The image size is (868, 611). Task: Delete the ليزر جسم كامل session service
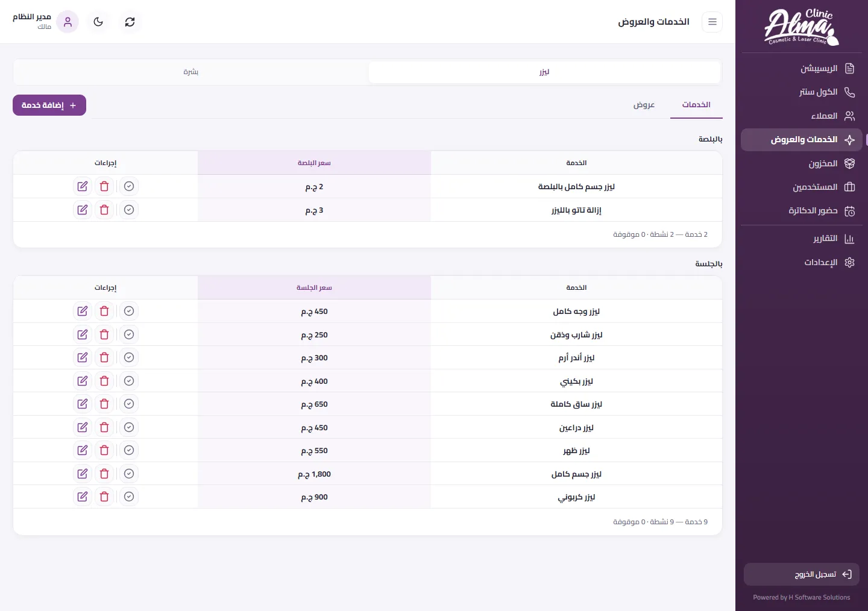click(104, 474)
